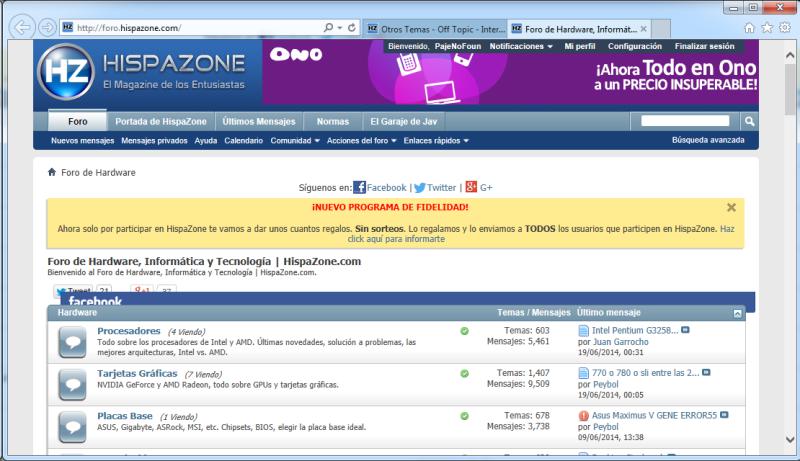The height and width of the screenshot is (461, 800).
Task: Open the Calendario link
Action: click(243, 140)
